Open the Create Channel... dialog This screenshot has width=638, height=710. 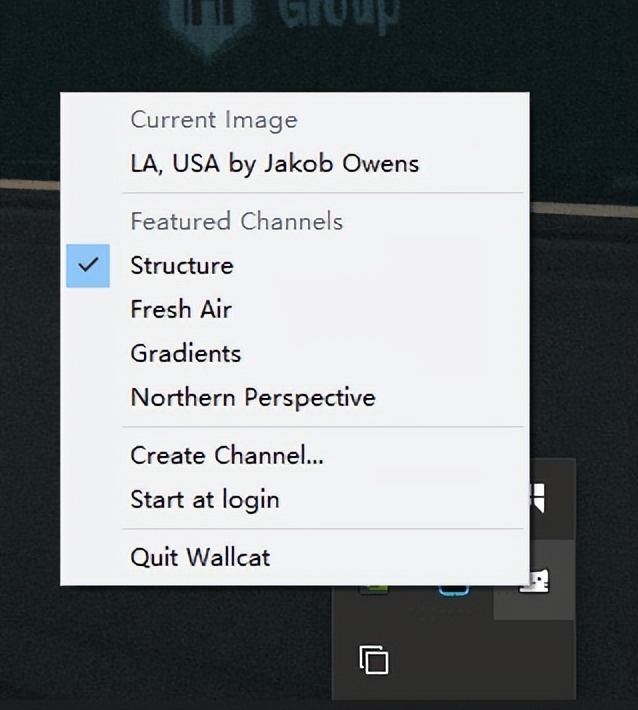coord(227,455)
